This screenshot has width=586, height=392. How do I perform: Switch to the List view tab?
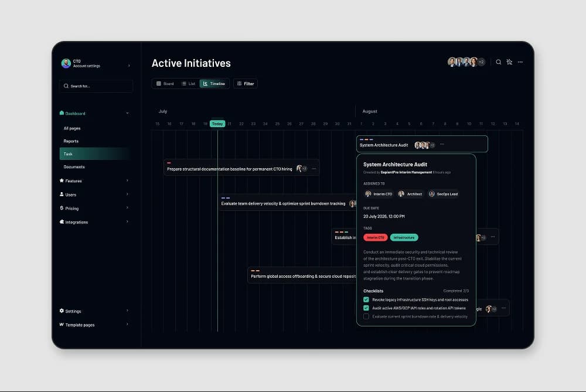pos(188,84)
